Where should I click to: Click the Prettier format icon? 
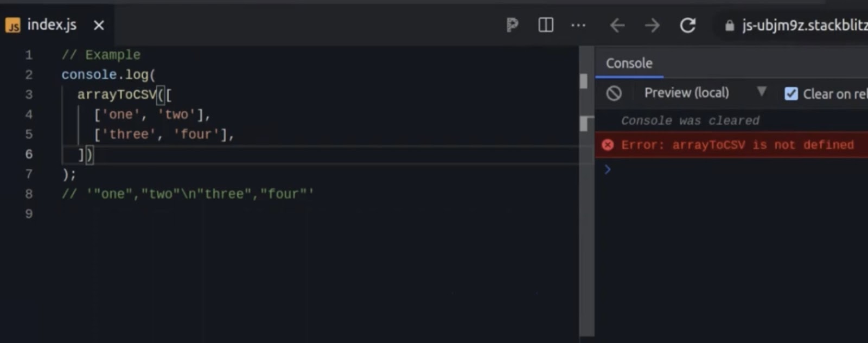pyautogui.click(x=512, y=25)
